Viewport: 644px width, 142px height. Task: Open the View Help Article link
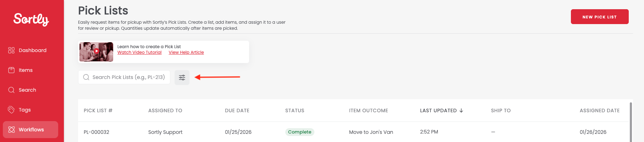tap(186, 52)
